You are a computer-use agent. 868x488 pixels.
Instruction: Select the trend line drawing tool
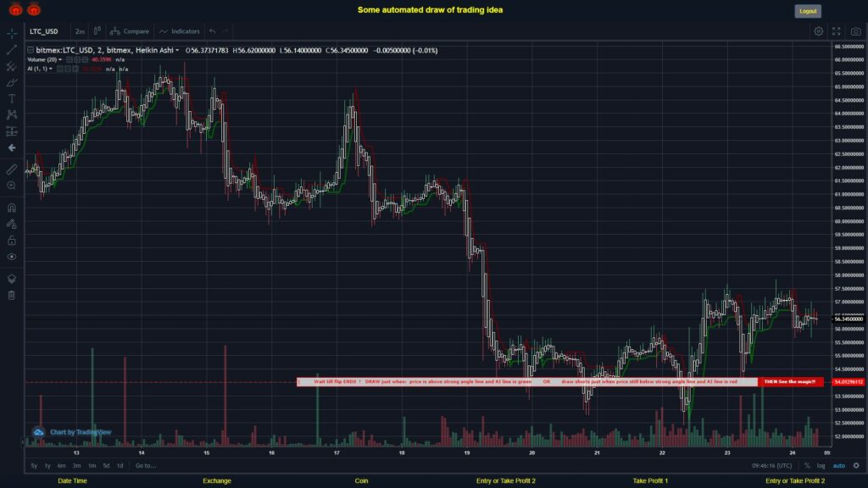click(12, 50)
